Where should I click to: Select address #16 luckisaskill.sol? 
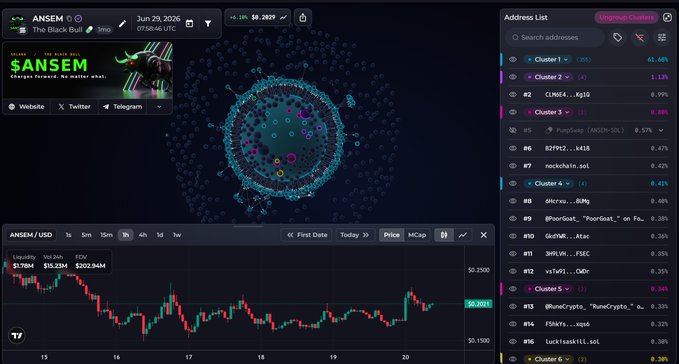(x=588, y=341)
